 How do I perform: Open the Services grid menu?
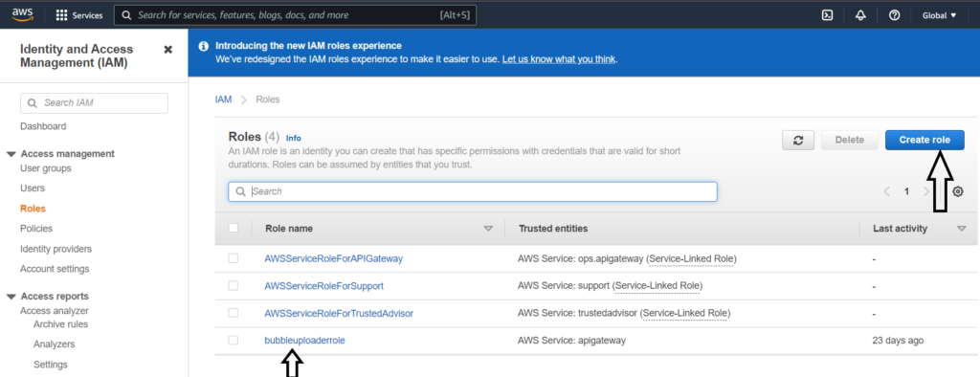[79, 15]
